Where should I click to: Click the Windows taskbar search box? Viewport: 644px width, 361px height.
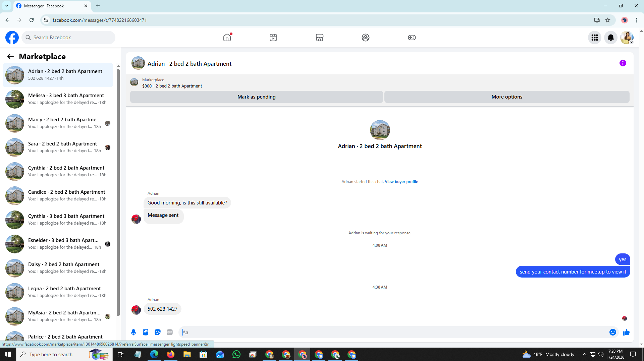(x=64, y=354)
